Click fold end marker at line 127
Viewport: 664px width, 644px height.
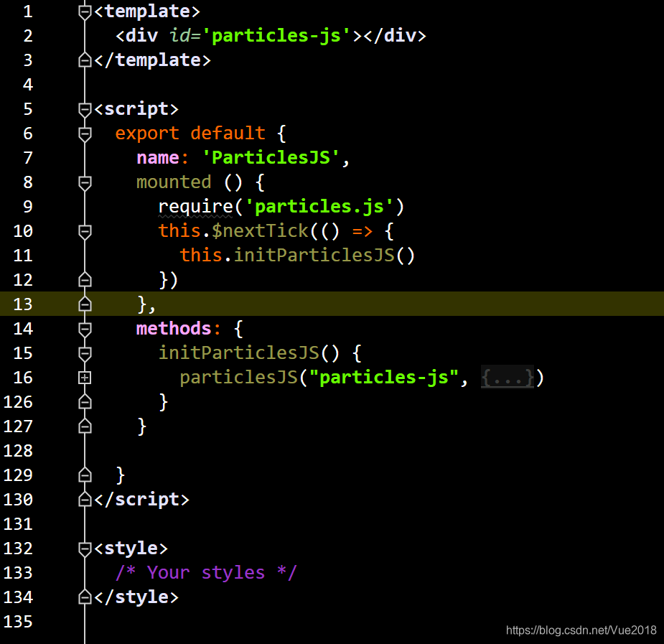(x=85, y=426)
